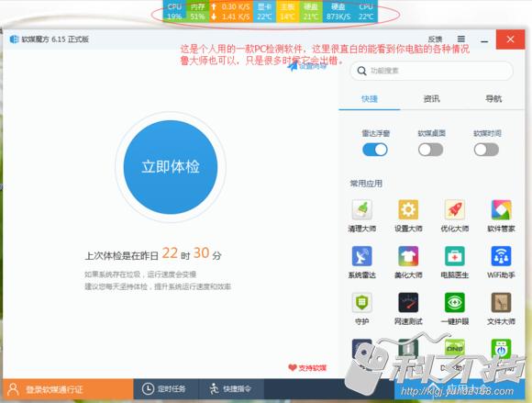
Task: Click 内存 51% in floating bar
Action: (x=197, y=11)
